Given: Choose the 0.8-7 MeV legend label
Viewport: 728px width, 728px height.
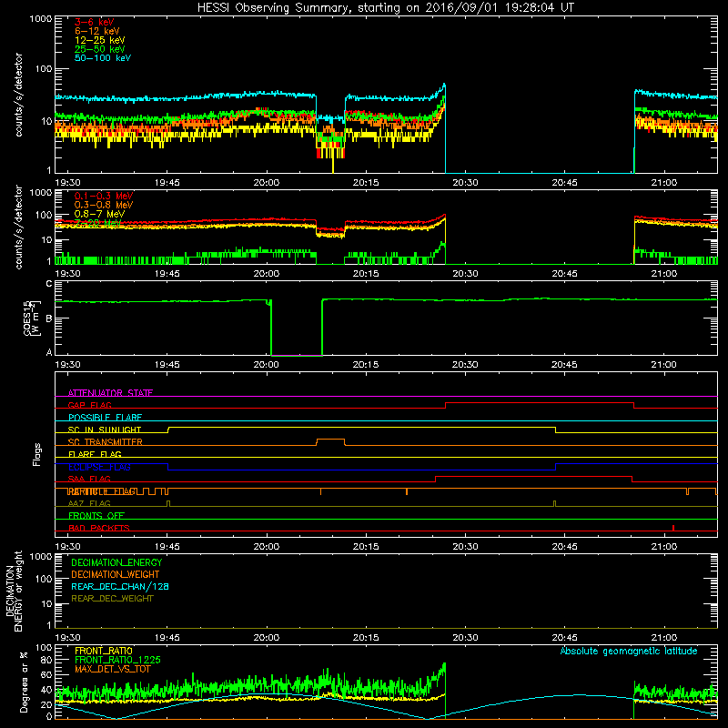Looking at the screenshot, I should [99, 214].
